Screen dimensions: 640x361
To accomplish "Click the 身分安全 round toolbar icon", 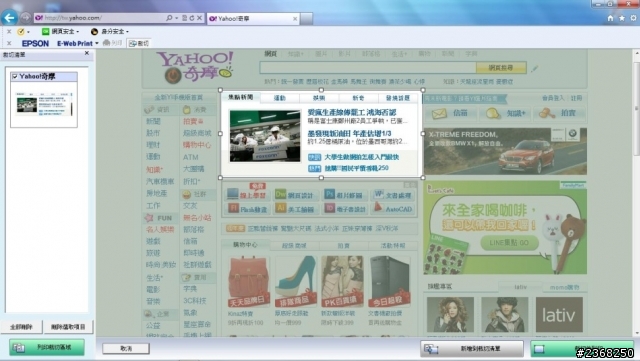I will pos(94,31).
